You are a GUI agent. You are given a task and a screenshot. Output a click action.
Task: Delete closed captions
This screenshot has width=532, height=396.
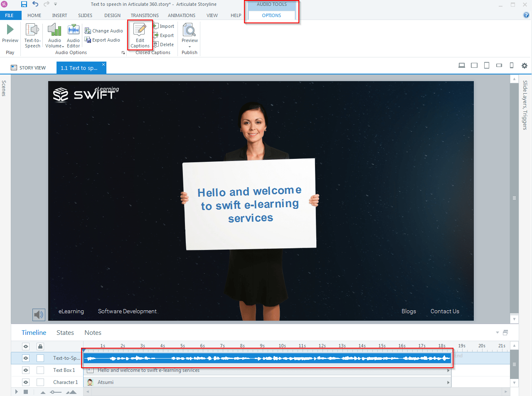point(163,45)
